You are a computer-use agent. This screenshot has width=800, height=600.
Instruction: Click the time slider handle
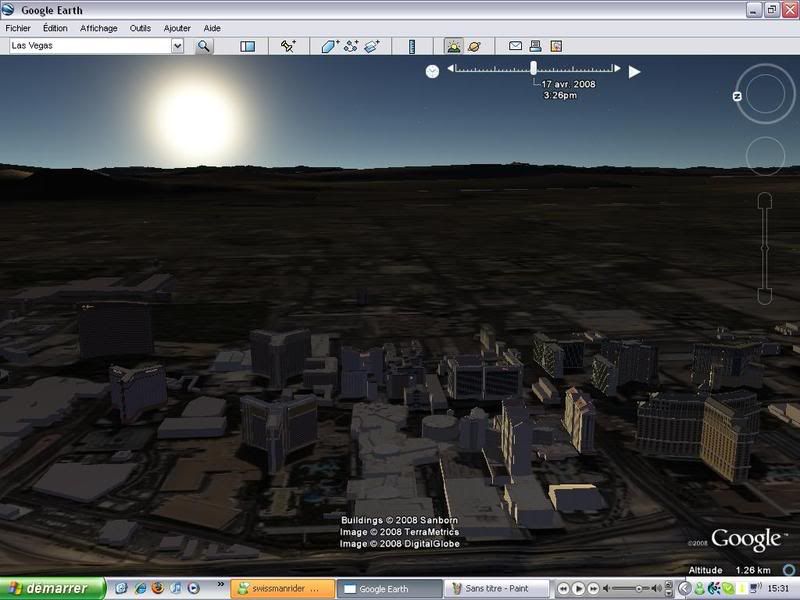pyautogui.click(x=534, y=68)
